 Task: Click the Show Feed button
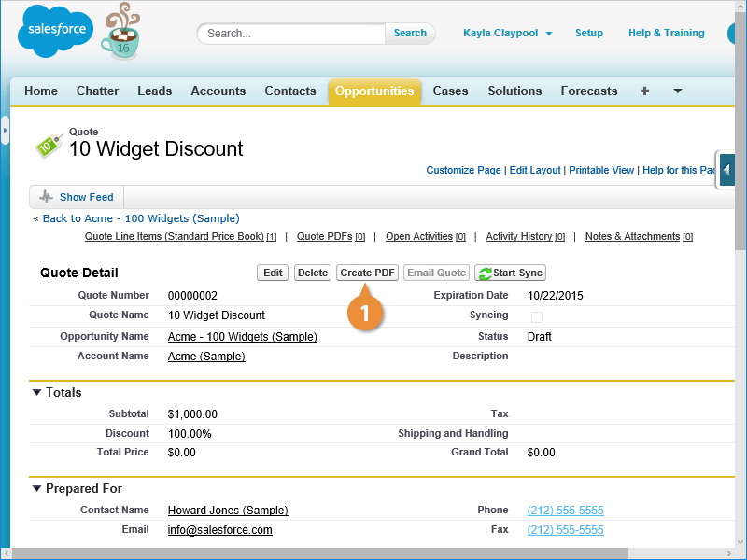point(77,197)
